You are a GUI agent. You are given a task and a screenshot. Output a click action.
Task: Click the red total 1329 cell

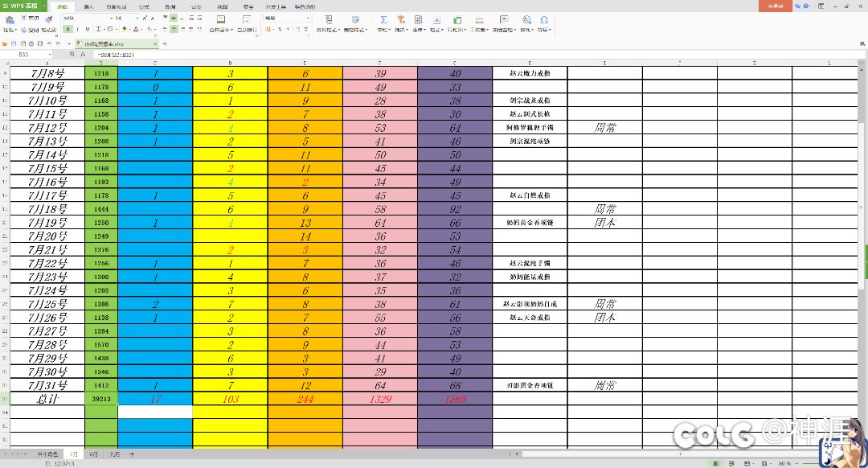pos(380,399)
